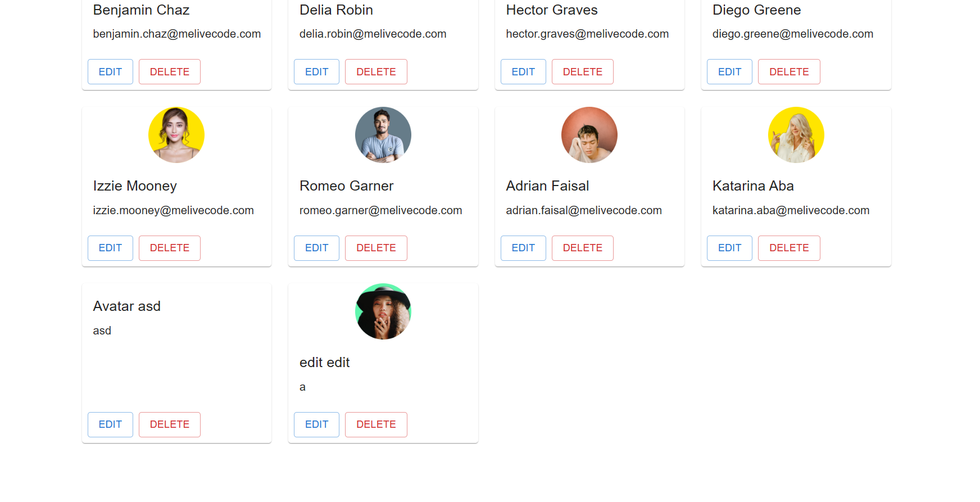Edit Delia Robin's profile

[x=316, y=72]
